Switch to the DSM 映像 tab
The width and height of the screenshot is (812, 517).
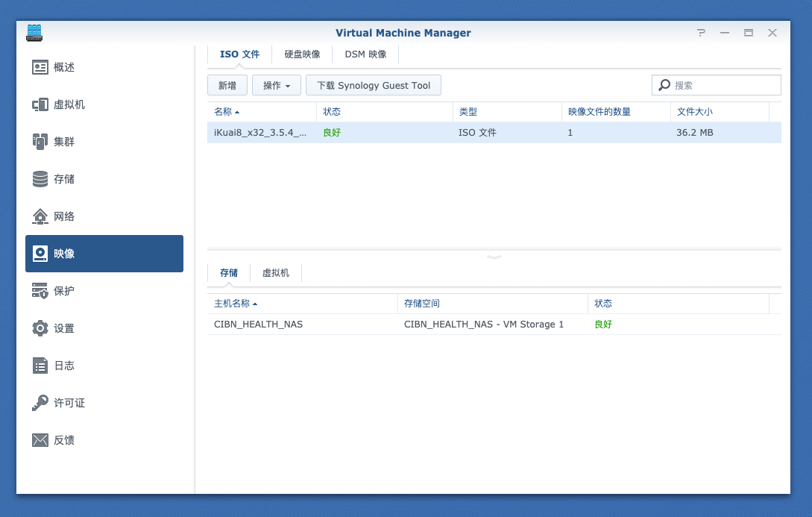pyautogui.click(x=365, y=54)
